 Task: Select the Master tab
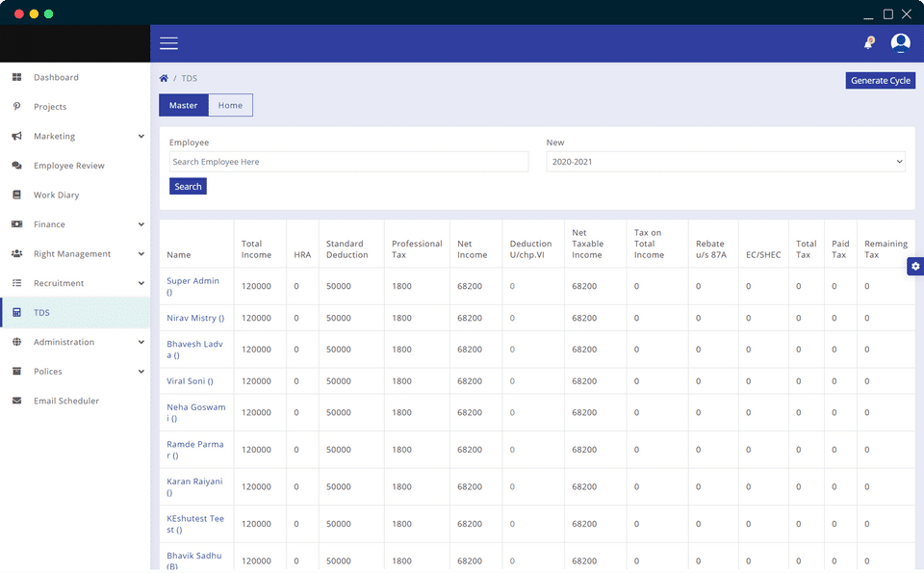coord(183,106)
